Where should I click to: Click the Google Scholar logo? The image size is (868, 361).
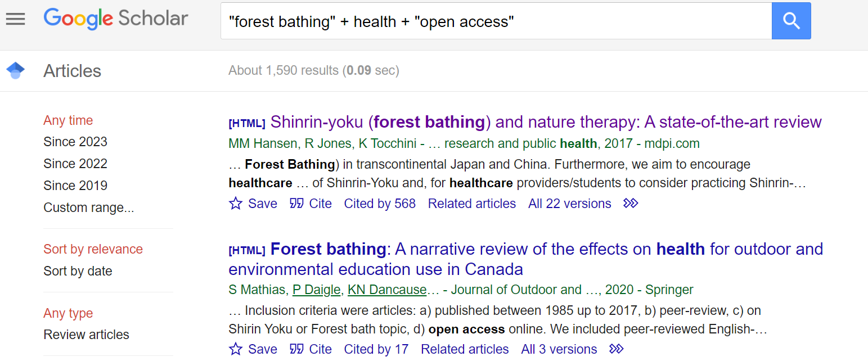pyautogui.click(x=116, y=19)
